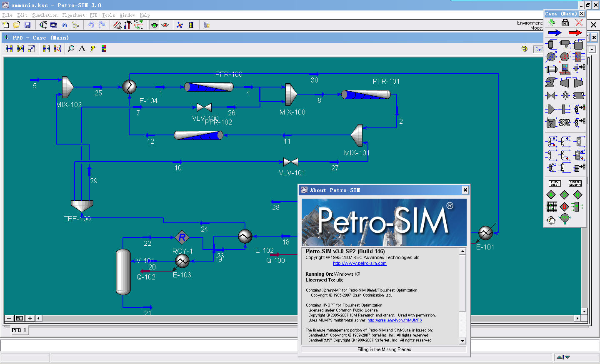The image size is (600, 364).
Task: Click About dialog scrollbar down arrow
Action: pyautogui.click(x=462, y=341)
